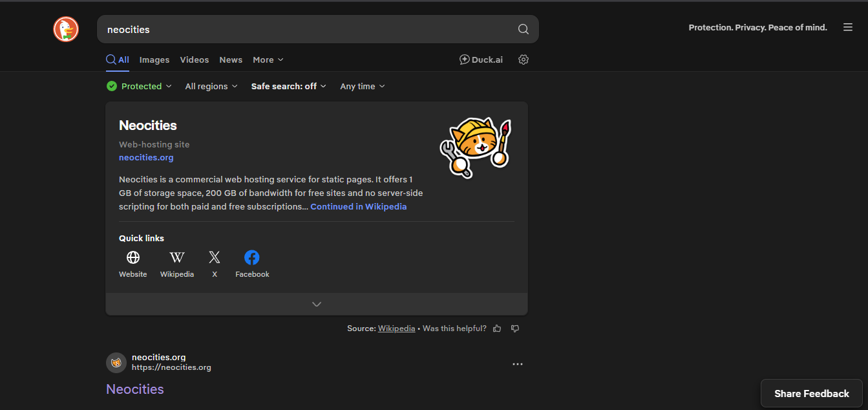This screenshot has width=868, height=410.
Task: Expand the Protected dropdown
Action: [140, 86]
